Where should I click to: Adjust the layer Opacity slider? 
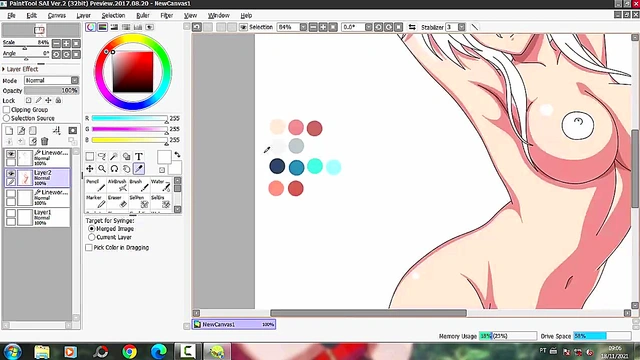51,91
